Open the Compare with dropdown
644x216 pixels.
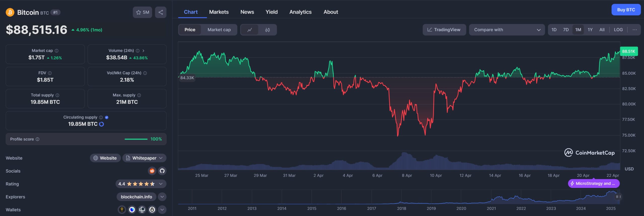507,30
